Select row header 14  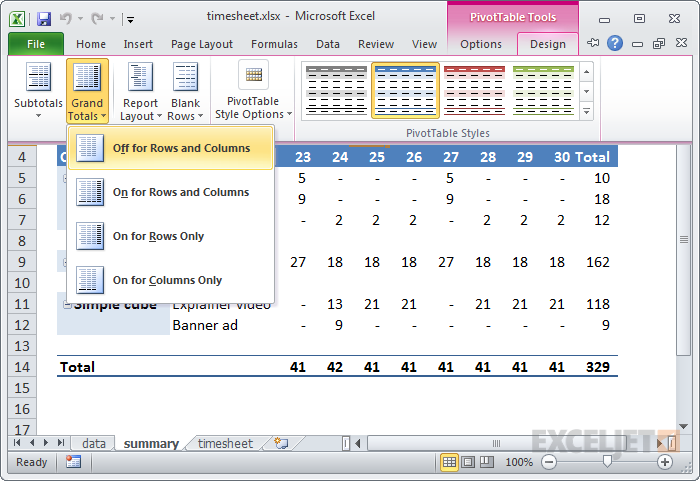(22, 367)
